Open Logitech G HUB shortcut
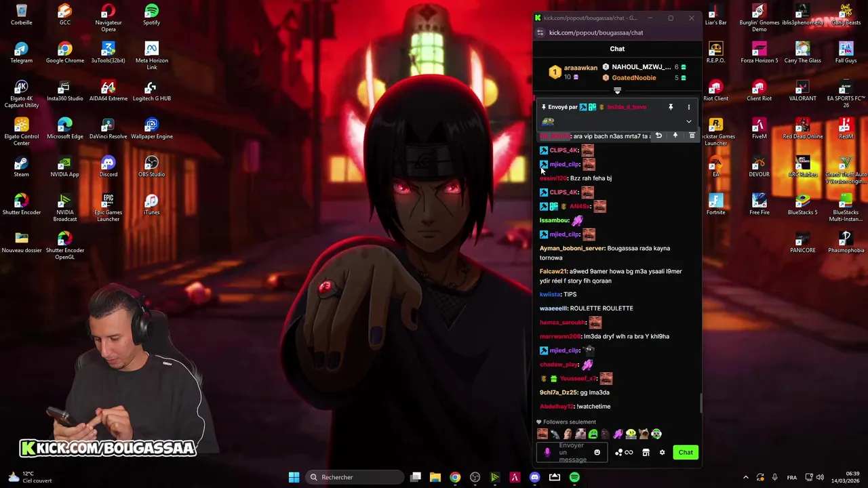The height and width of the screenshot is (488, 868). tap(152, 91)
